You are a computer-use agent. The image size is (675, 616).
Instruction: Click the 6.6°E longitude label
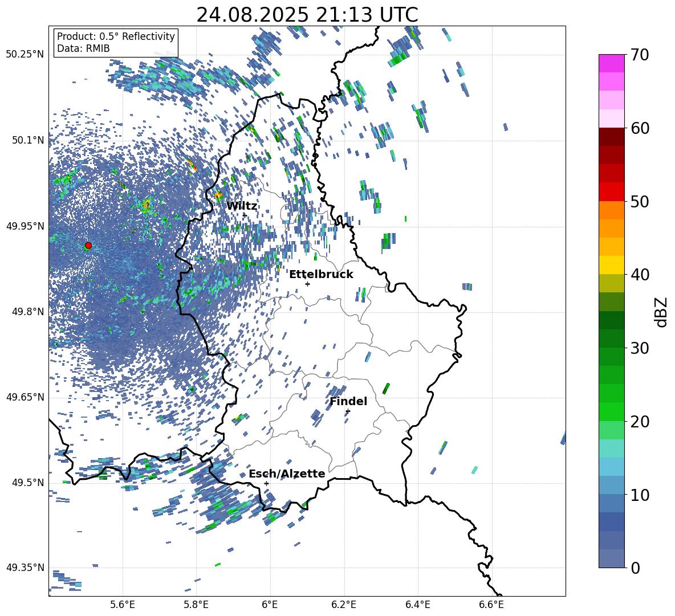coord(491,605)
